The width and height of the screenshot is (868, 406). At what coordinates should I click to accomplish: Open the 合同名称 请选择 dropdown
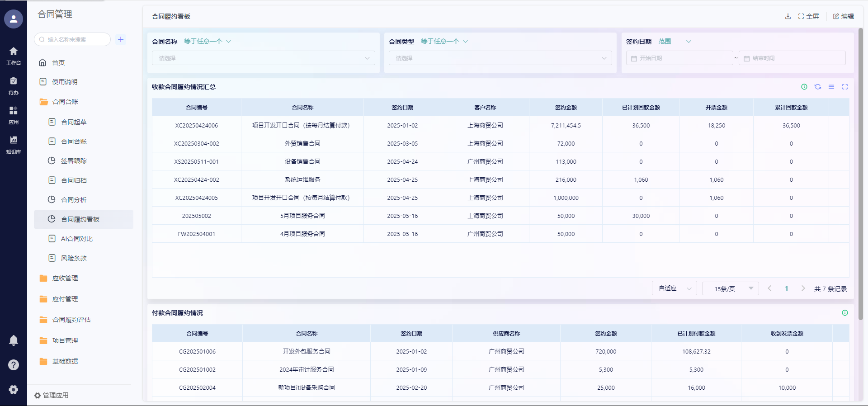pyautogui.click(x=264, y=58)
